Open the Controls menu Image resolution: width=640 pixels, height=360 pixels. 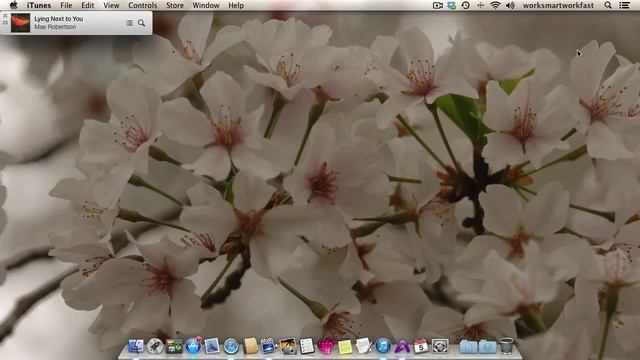point(142,5)
